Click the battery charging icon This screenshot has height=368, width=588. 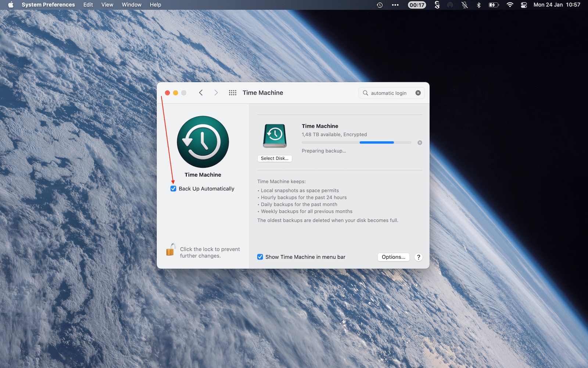click(494, 5)
